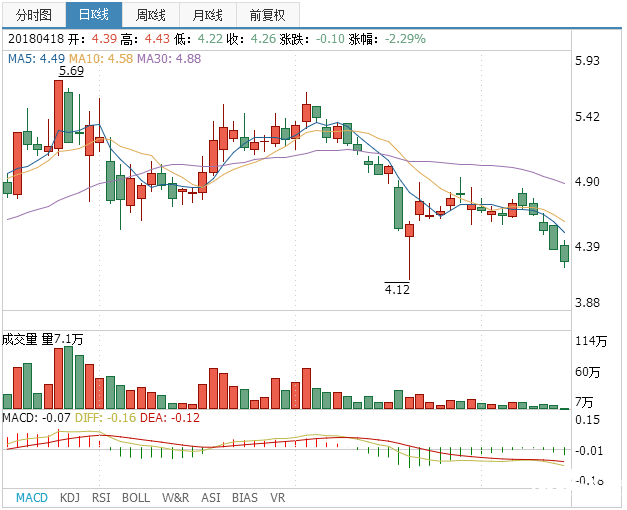Click the MACD: -0.07 value
The image size is (627, 510).
click(36, 418)
